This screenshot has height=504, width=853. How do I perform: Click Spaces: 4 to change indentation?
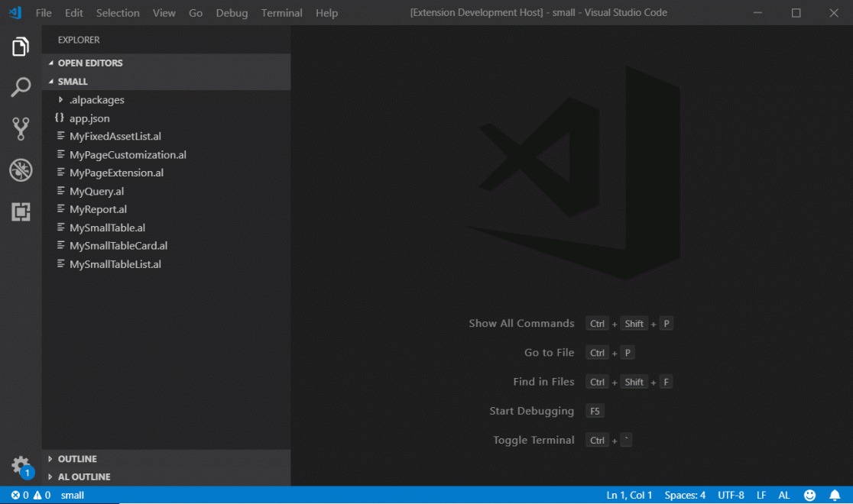pos(684,495)
